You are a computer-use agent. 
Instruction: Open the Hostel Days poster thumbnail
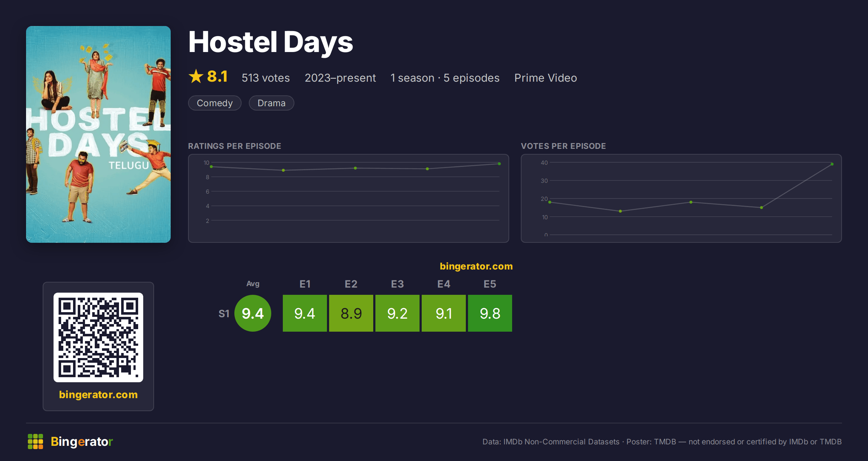point(98,134)
